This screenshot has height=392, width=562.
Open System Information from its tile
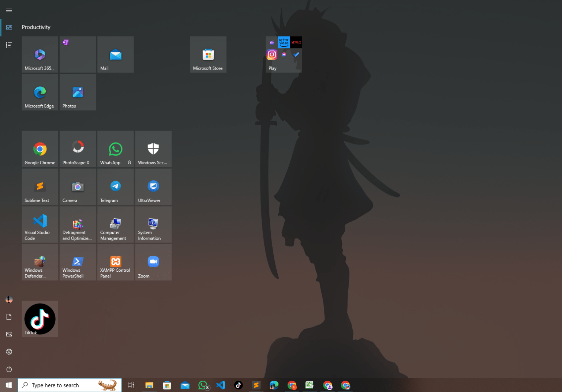(153, 224)
